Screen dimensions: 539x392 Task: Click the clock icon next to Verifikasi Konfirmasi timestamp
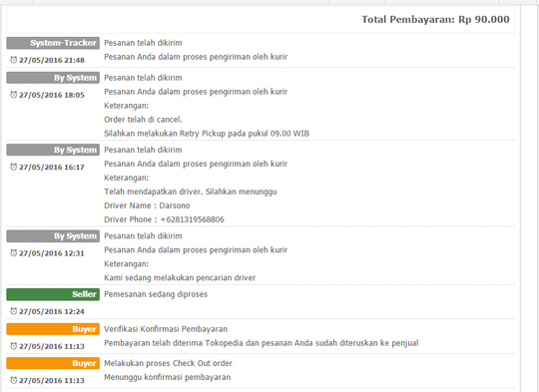pos(13,346)
